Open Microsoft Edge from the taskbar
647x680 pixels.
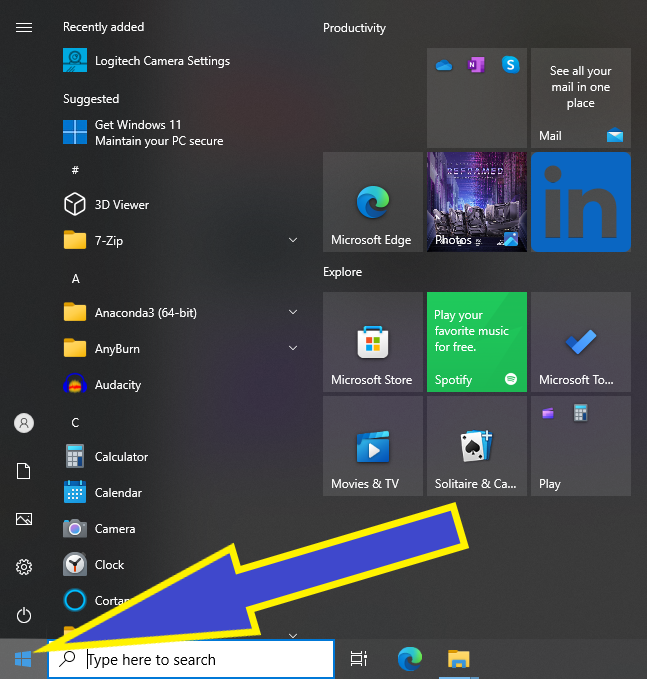coord(410,659)
